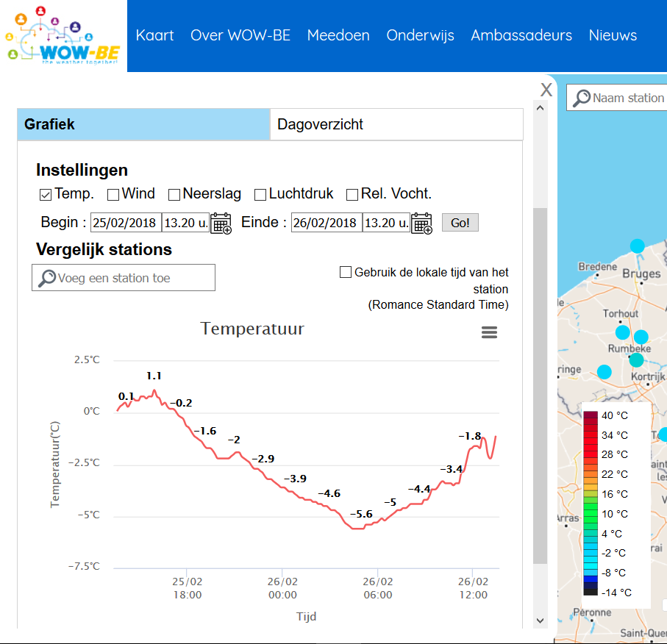This screenshot has width=667, height=644.
Task: Click the Bruges station marker on map
Action: [x=637, y=246]
